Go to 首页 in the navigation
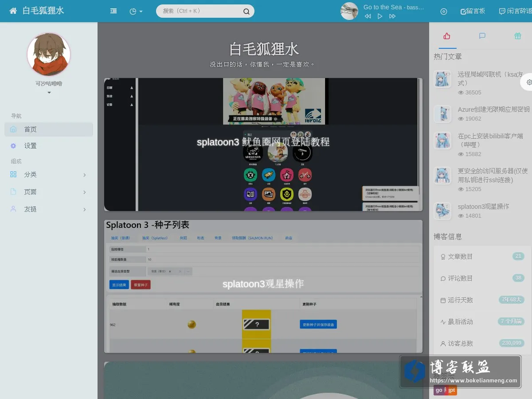Screen dimensions: 532x399 (49, 129)
